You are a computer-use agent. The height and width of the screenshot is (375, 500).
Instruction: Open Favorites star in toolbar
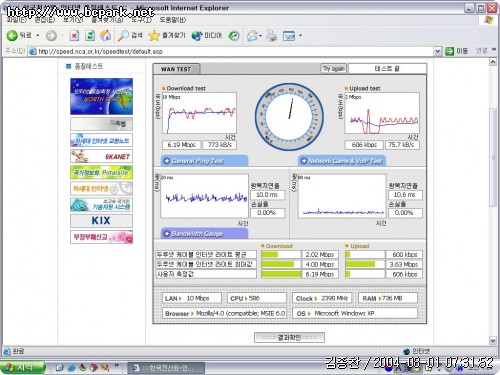(167, 35)
